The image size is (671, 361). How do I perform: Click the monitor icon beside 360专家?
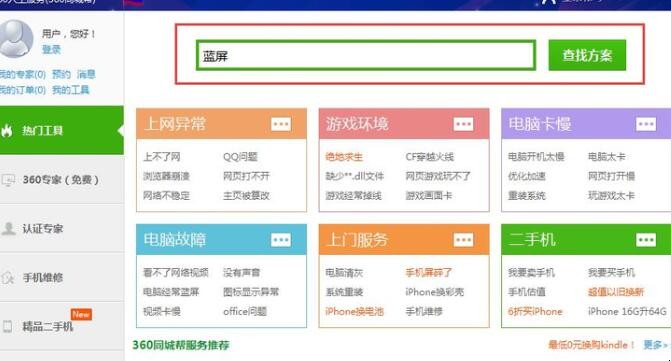point(8,180)
